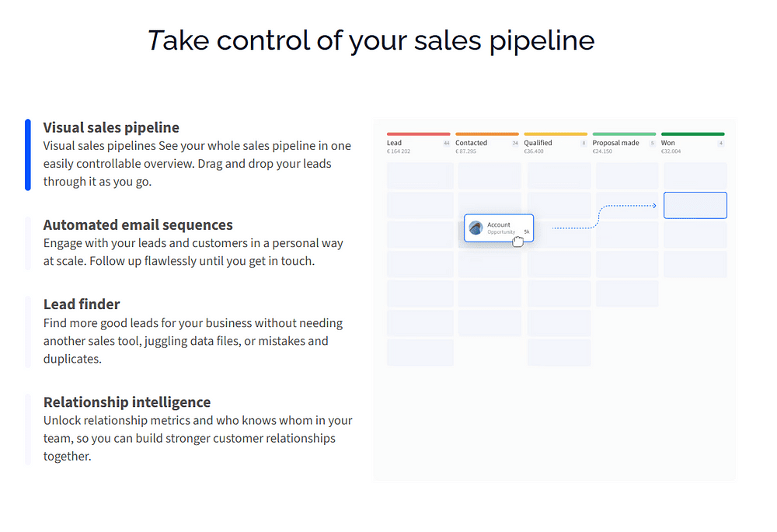Click the blue active indicator bar beside Visual sales pipeline

28,155
